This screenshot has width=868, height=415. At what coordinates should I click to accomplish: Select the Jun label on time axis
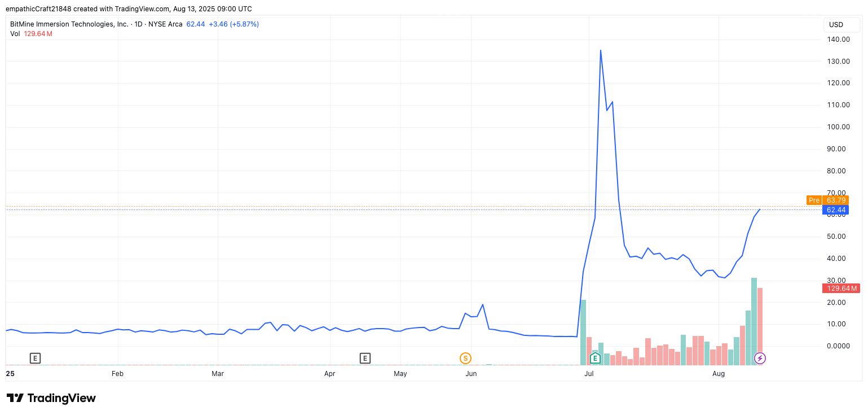[471, 374]
